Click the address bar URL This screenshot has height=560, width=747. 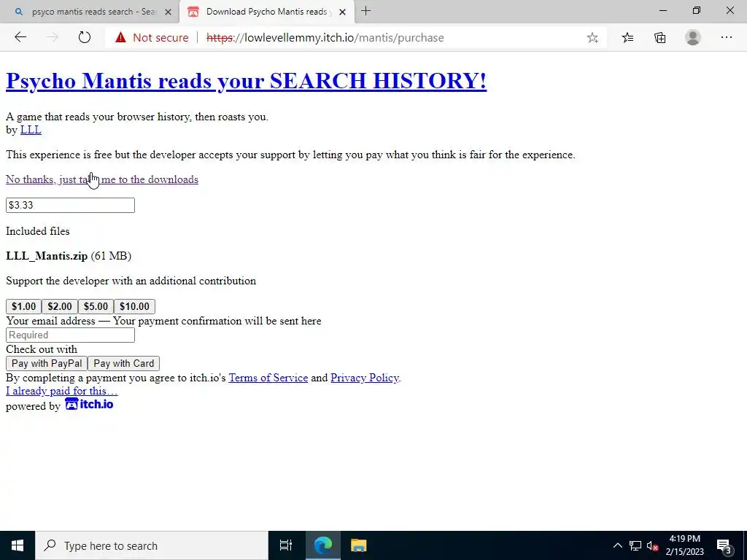(x=325, y=38)
